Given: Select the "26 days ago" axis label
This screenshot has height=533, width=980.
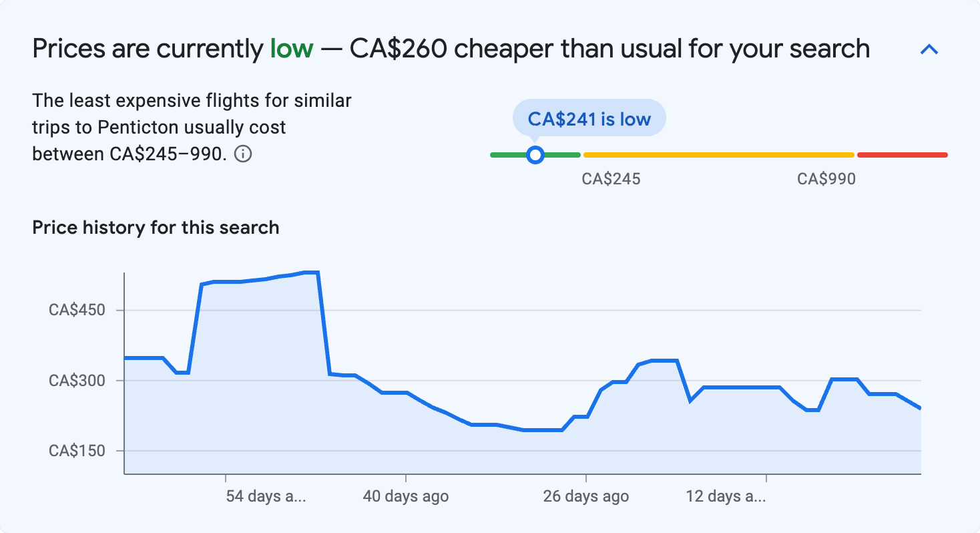Looking at the screenshot, I should click(x=585, y=496).
